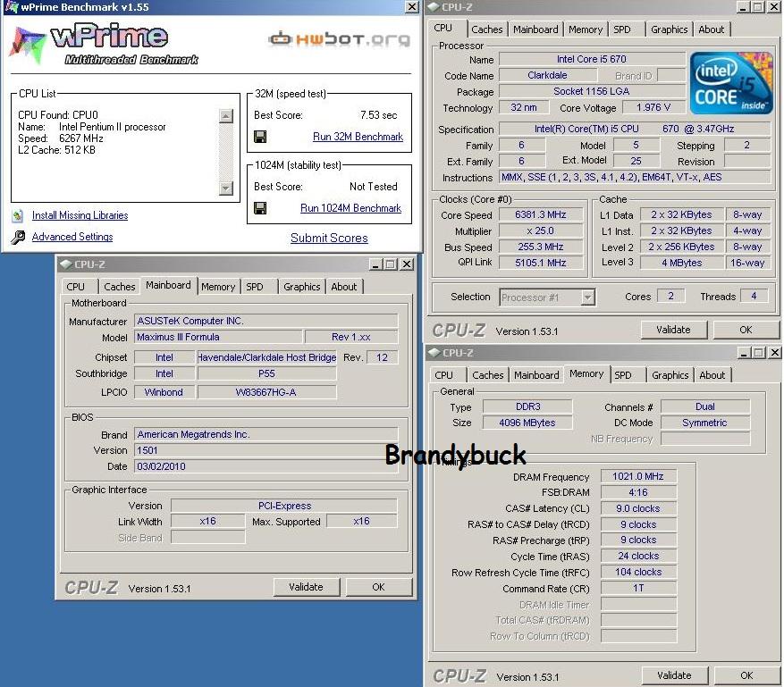Click the Multiplier value x 25.0
The image size is (784, 687).
[541, 230]
